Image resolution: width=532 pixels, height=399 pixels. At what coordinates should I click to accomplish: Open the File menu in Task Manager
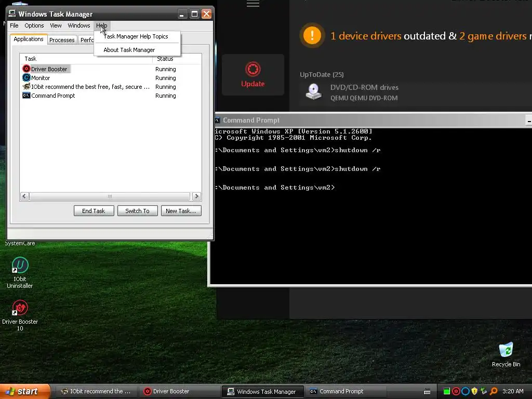pos(14,25)
